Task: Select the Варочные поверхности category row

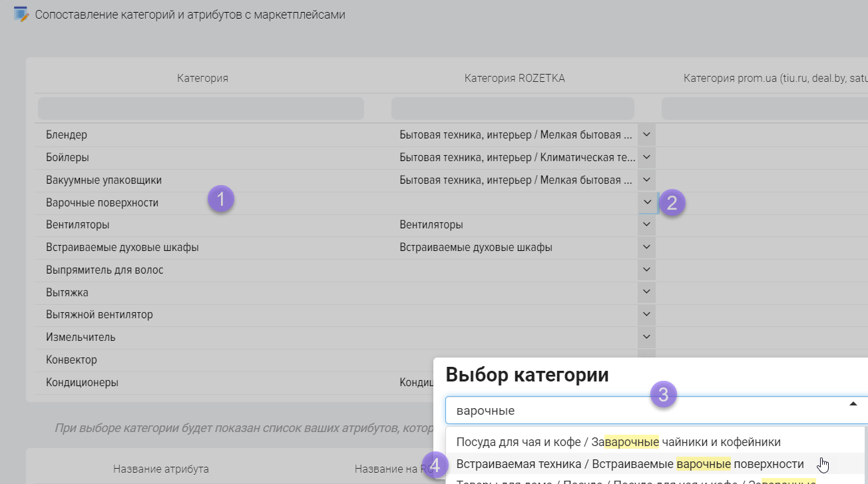Action: coord(103,203)
